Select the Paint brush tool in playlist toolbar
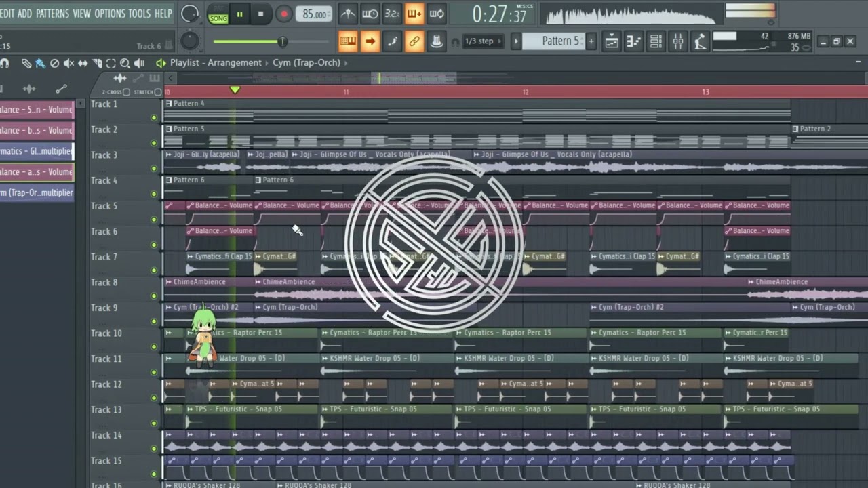This screenshot has height=488, width=868. click(40, 63)
